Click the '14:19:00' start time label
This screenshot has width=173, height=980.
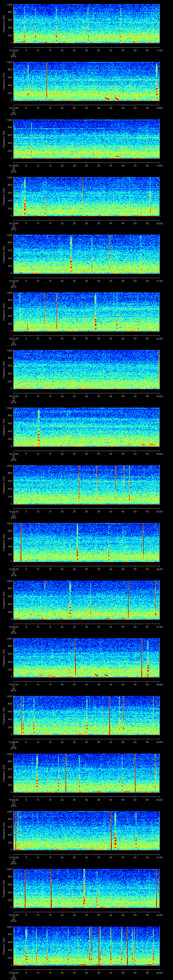14,223
